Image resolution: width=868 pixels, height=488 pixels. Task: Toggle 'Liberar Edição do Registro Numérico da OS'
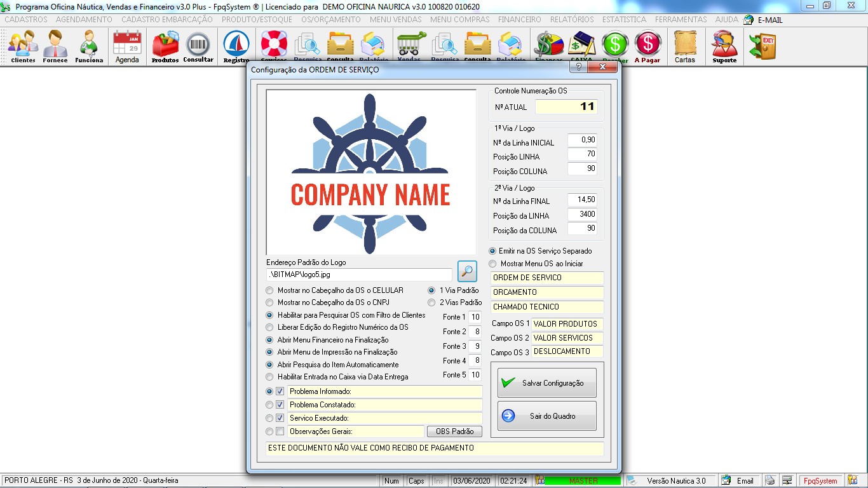pyautogui.click(x=269, y=327)
